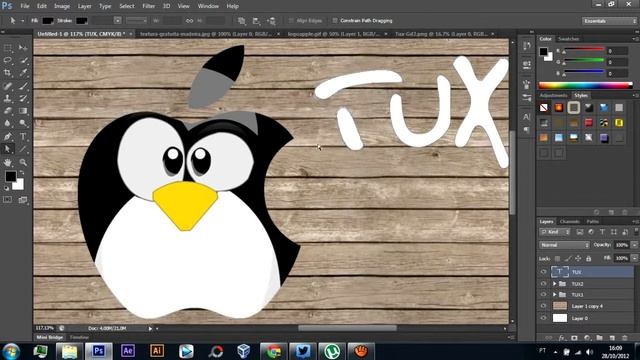Screen dimensions: 640x360
Task: Hide the TUX text layer
Action: [543, 272]
